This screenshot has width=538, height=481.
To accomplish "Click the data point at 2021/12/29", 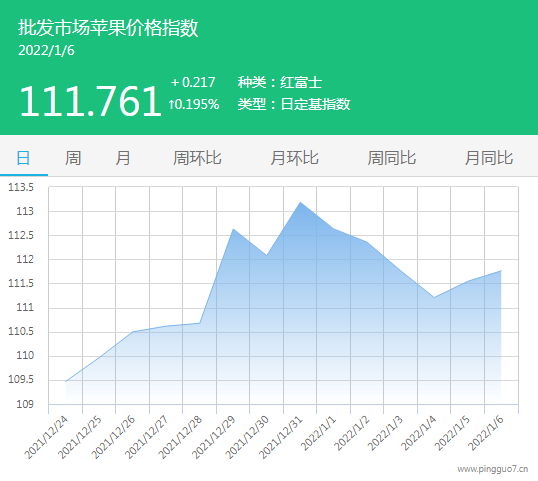I will (x=233, y=229).
